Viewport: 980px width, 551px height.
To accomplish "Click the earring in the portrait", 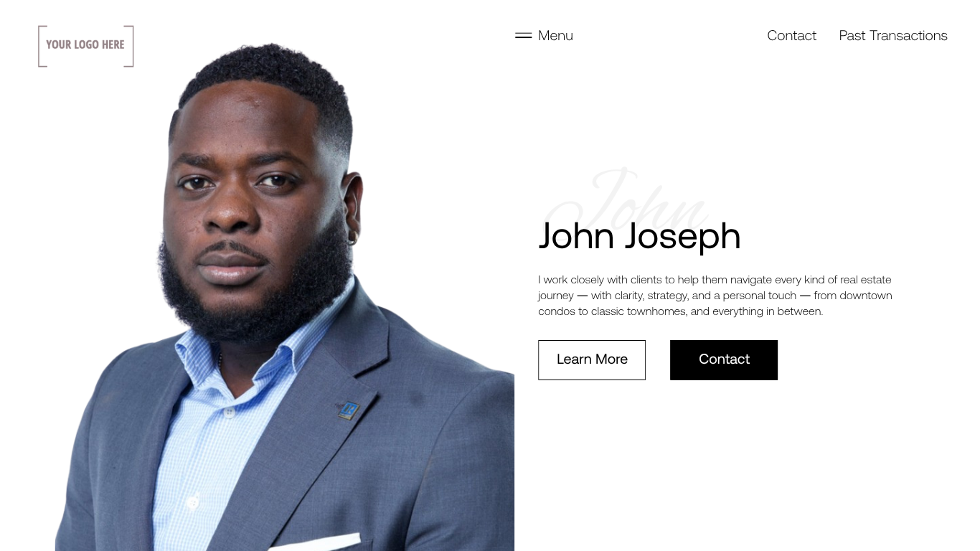I will [352, 237].
